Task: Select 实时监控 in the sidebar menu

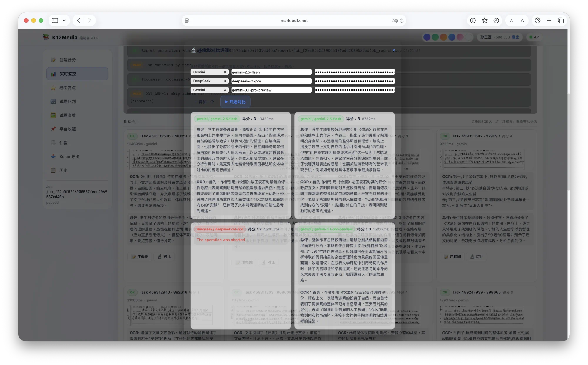Action: click(x=68, y=74)
